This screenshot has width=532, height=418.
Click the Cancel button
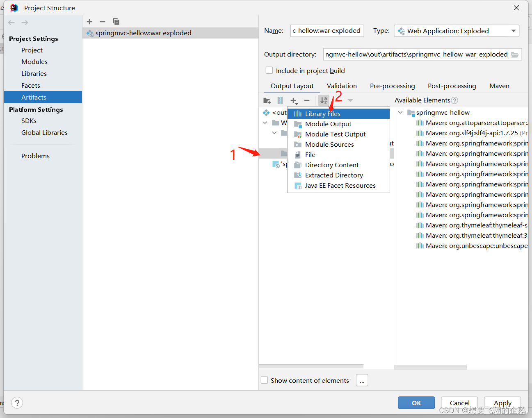coord(459,403)
